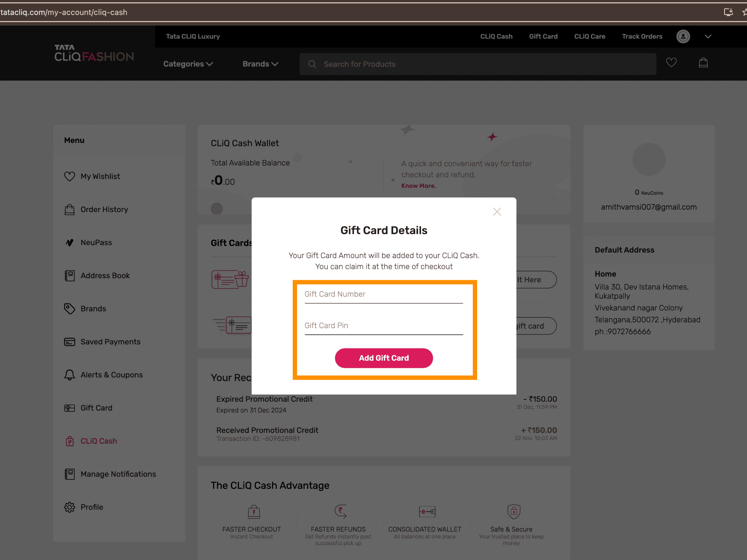Click the Manage Notifications icon
The width and height of the screenshot is (747, 560).
(x=70, y=474)
